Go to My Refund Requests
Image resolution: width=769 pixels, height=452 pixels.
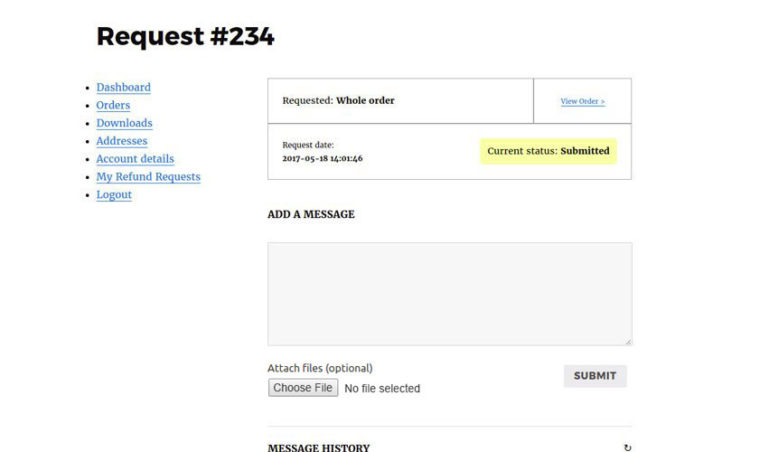point(148,177)
